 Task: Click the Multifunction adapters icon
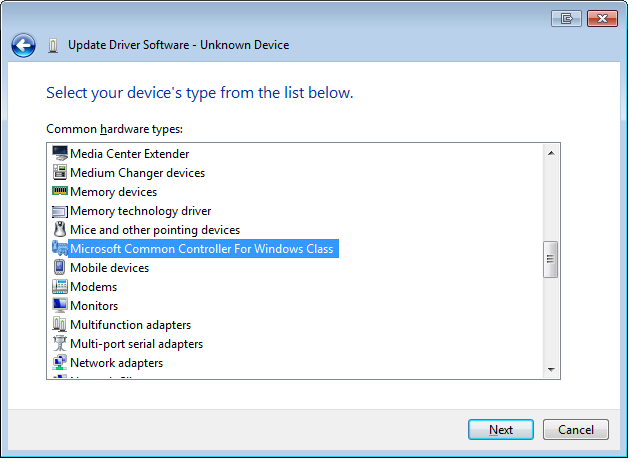coord(60,325)
